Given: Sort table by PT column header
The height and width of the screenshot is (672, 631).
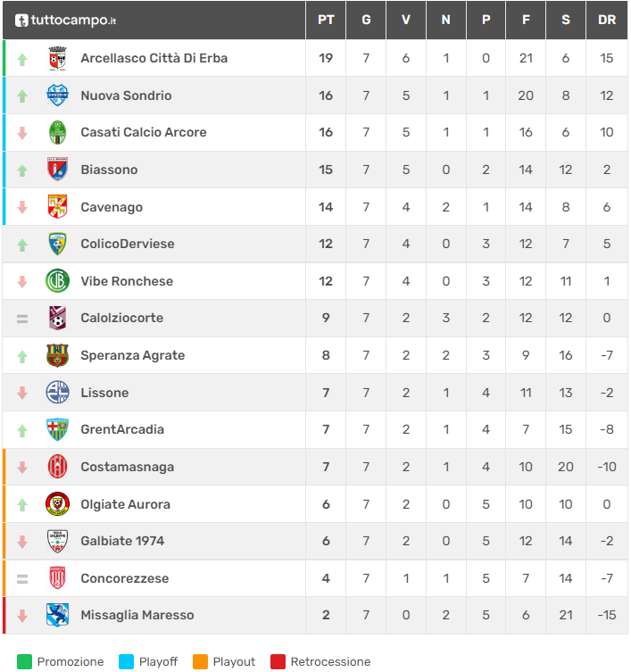Looking at the screenshot, I should [x=326, y=20].
